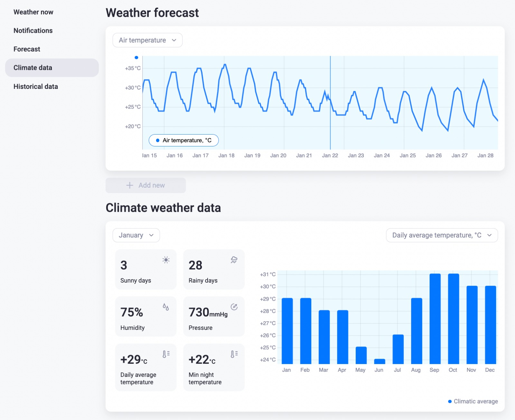Click the sun icon in Sunny days card
This screenshot has height=420, width=515.
pos(166,260)
